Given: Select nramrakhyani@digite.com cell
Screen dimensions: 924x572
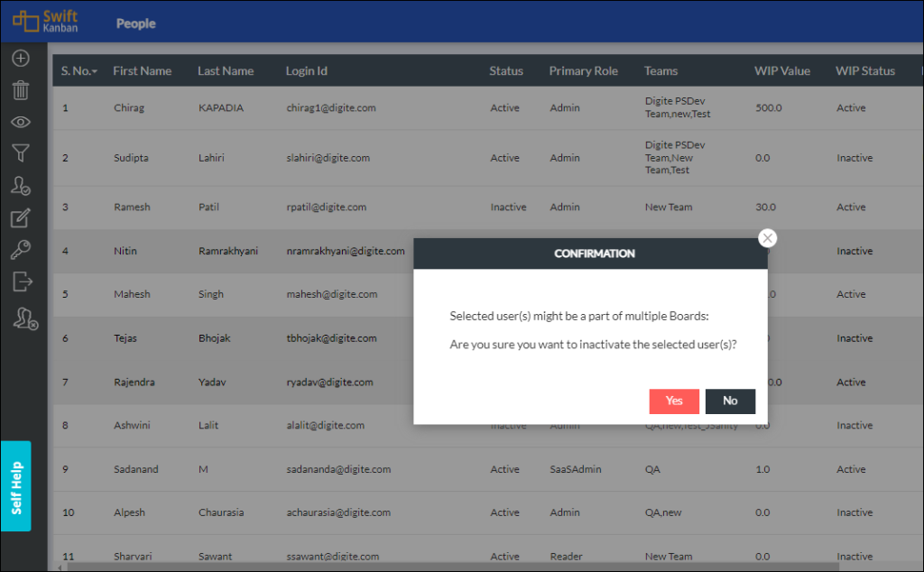Looking at the screenshot, I should pos(346,251).
